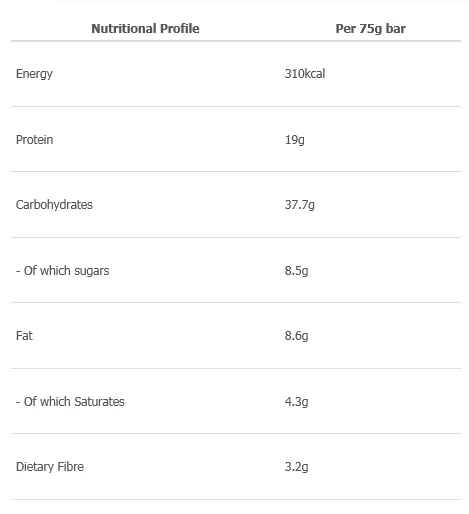Click the 19g protein value

(294, 140)
